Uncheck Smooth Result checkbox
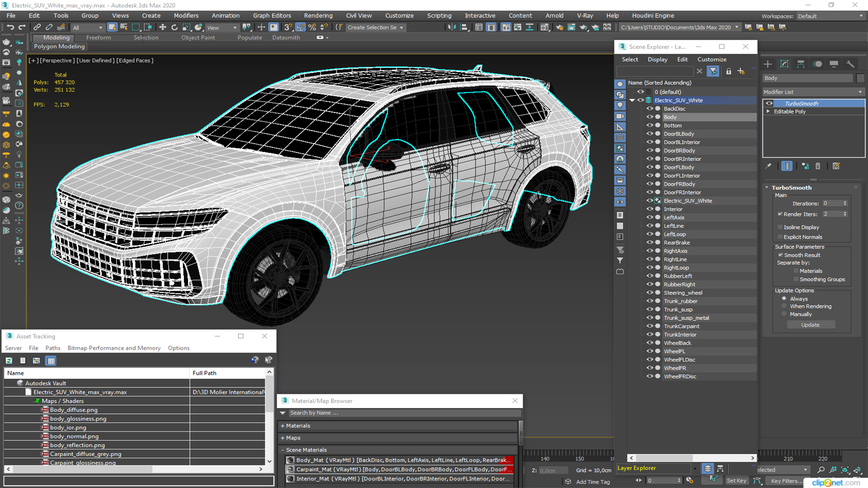This screenshot has height=488, width=868. [780, 255]
